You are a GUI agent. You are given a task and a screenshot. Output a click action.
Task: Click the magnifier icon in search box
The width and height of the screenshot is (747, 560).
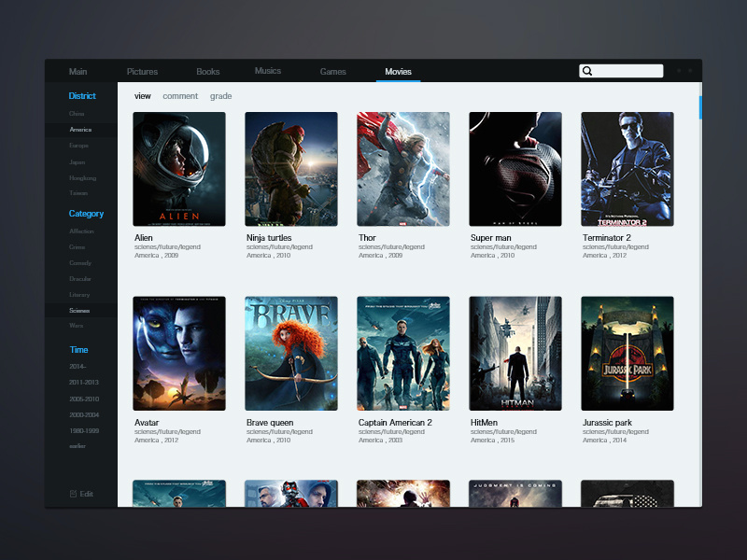pyautogui.click(x=587, y=71)
